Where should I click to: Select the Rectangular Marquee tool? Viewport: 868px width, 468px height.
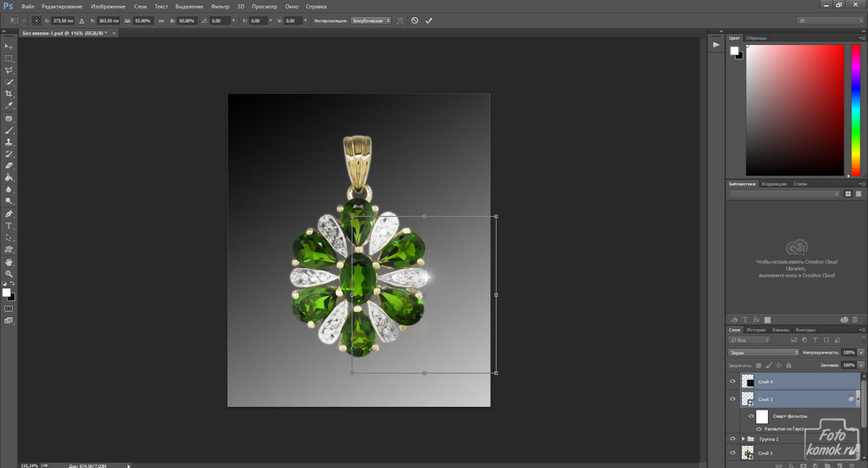pyautogui.click(x=9, y=58)
